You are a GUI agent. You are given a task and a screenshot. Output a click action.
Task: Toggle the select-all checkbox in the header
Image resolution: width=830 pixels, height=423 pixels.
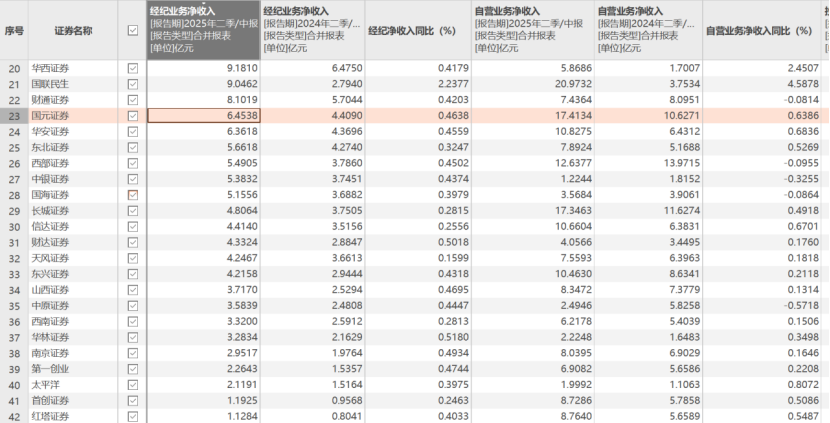point(133,31)
